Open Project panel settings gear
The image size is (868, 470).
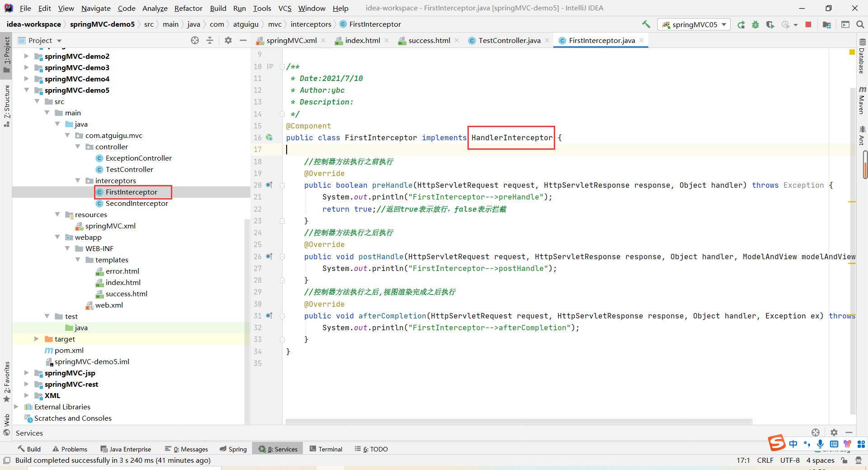point(228,40)
